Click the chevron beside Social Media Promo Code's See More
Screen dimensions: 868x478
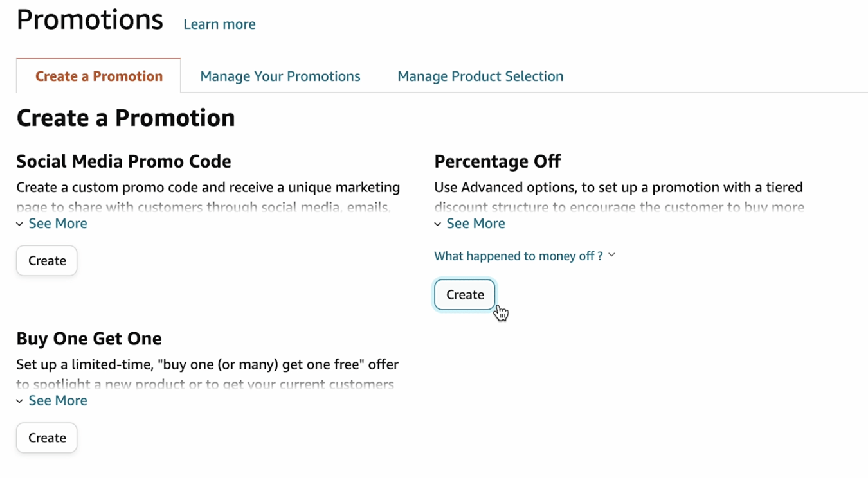coord(19,223)
